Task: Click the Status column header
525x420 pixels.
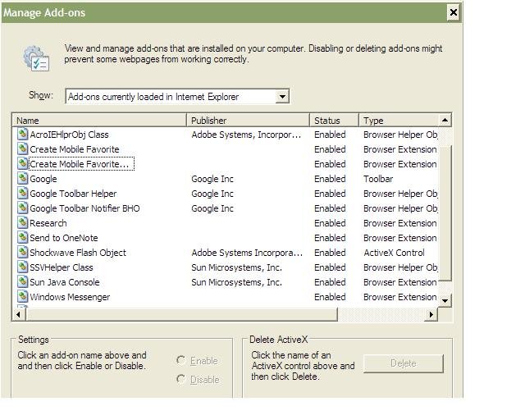Action: tap(334, 120)
